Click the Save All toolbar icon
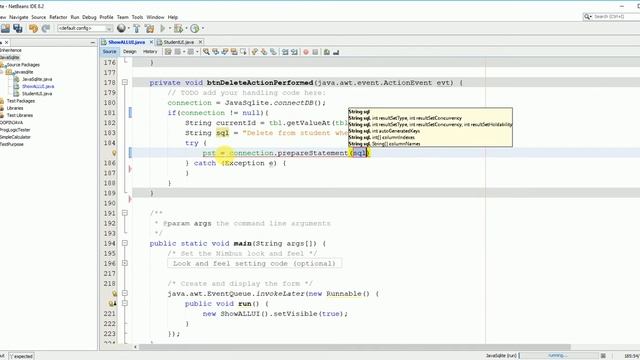 coord(18,28)
